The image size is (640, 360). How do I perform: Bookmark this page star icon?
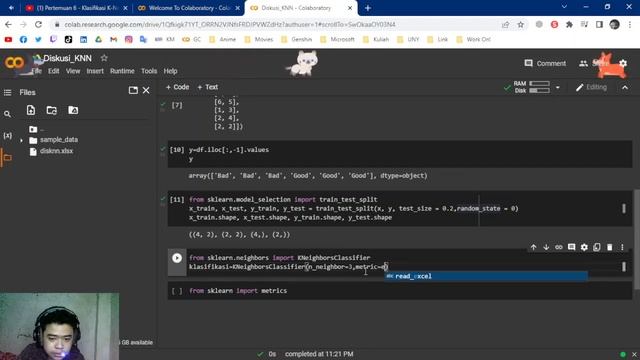pos(520,24)
